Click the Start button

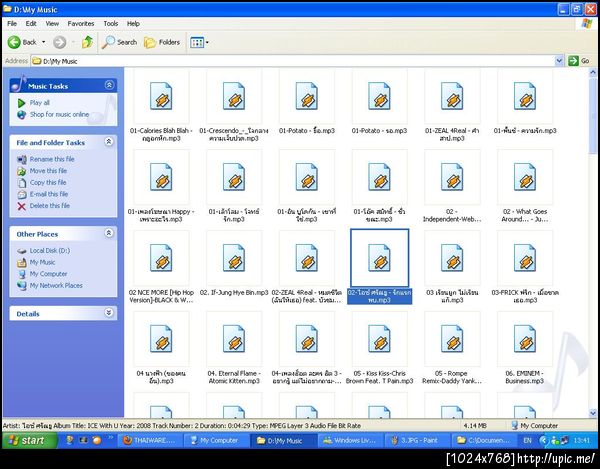pos(28,440)
